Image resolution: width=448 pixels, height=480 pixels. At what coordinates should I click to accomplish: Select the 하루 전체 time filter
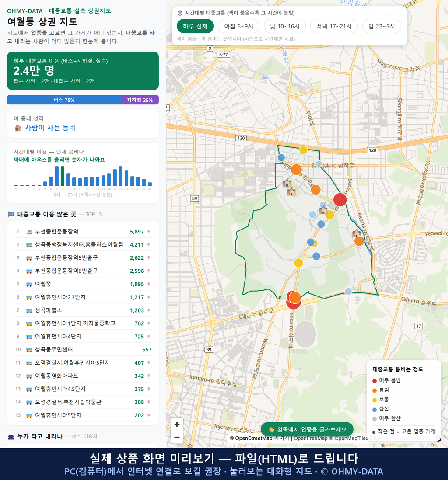point(195,26)
